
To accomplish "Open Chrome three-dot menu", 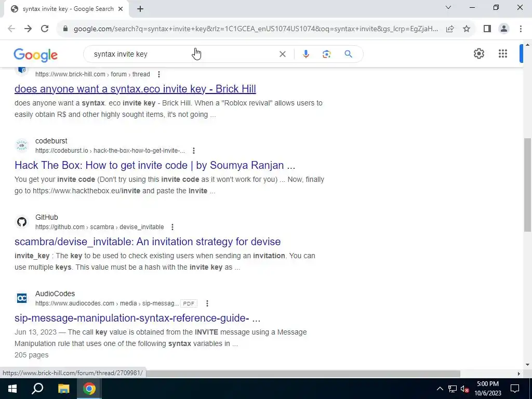I will point(521,29).
